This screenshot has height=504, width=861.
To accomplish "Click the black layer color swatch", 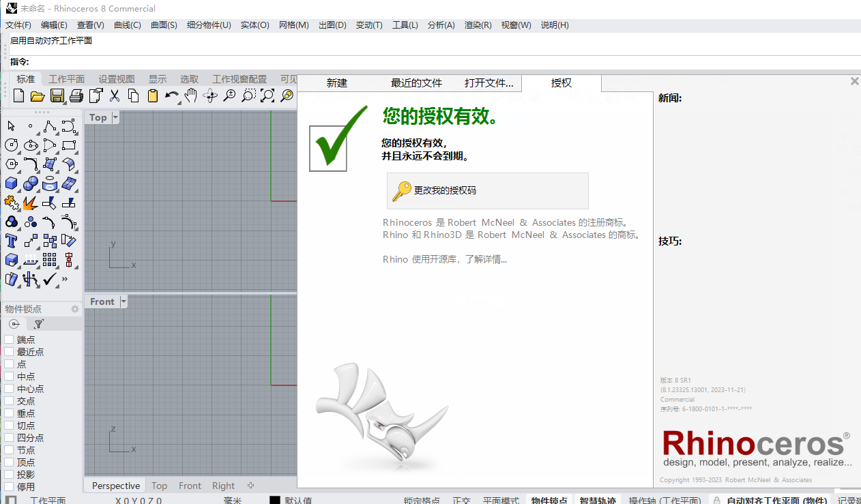I will click(x=275, y=501).
